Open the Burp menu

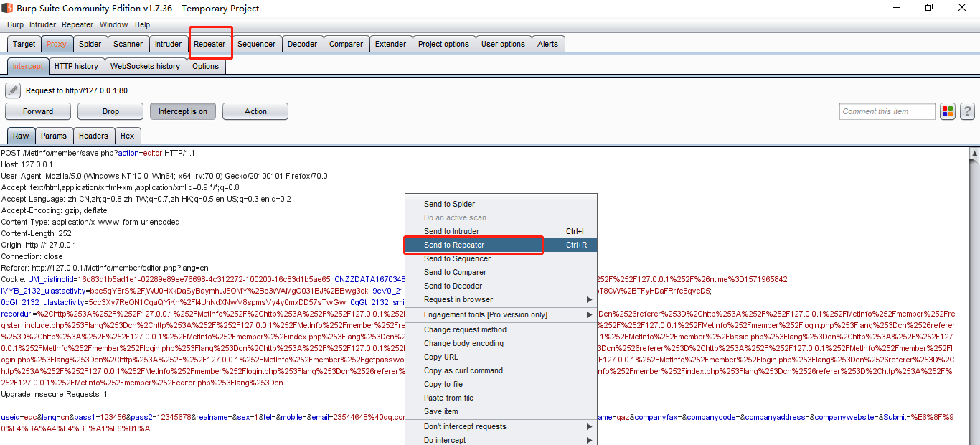click(15, 24)
